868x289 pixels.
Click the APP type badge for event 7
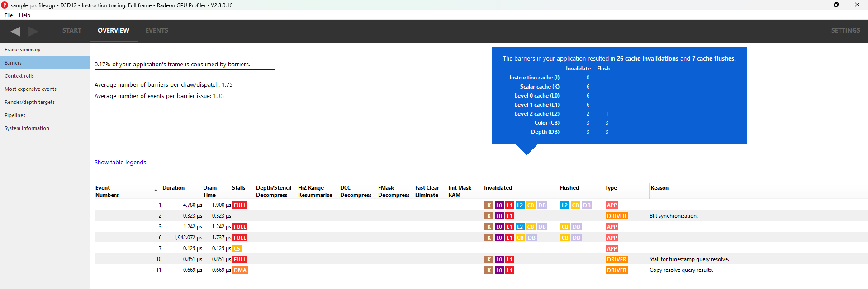(612, 248)
